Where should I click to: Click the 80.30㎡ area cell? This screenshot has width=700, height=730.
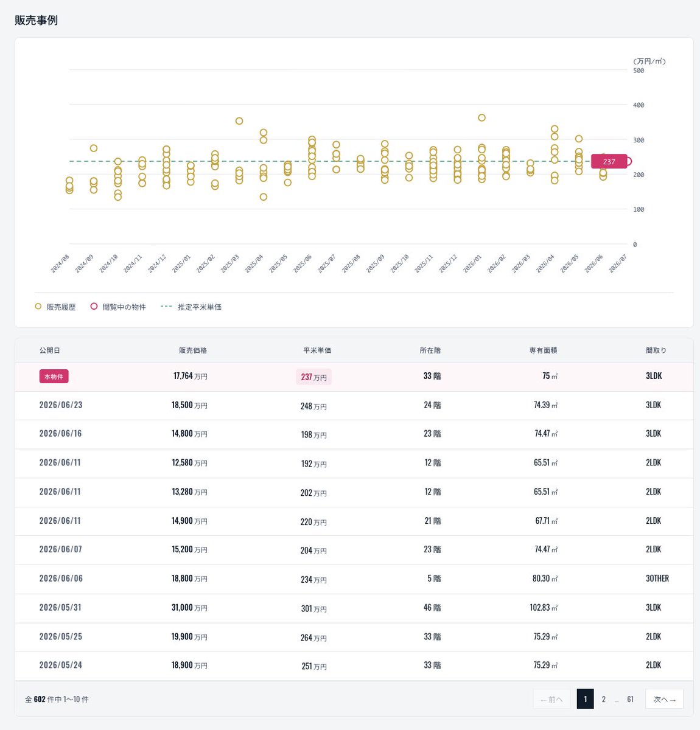[x=545, y=579]
